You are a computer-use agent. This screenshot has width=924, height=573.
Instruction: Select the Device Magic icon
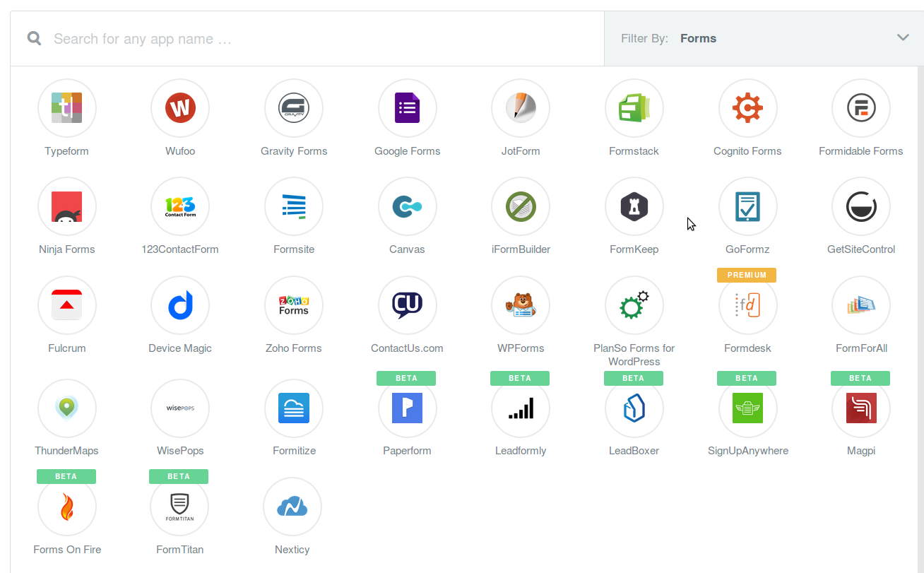[180, 305]
